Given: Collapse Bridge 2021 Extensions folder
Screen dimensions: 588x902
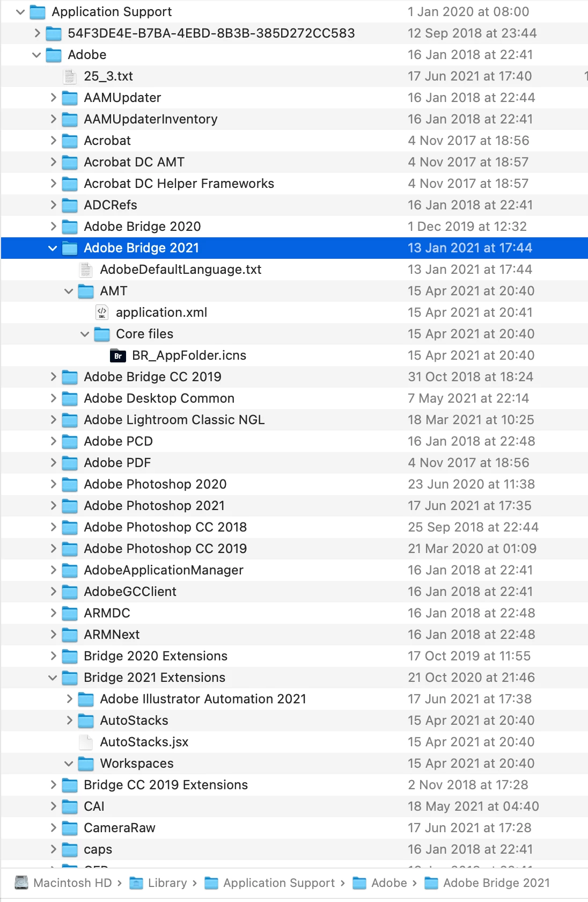Looking at the screenshot, I should point(53,678).
